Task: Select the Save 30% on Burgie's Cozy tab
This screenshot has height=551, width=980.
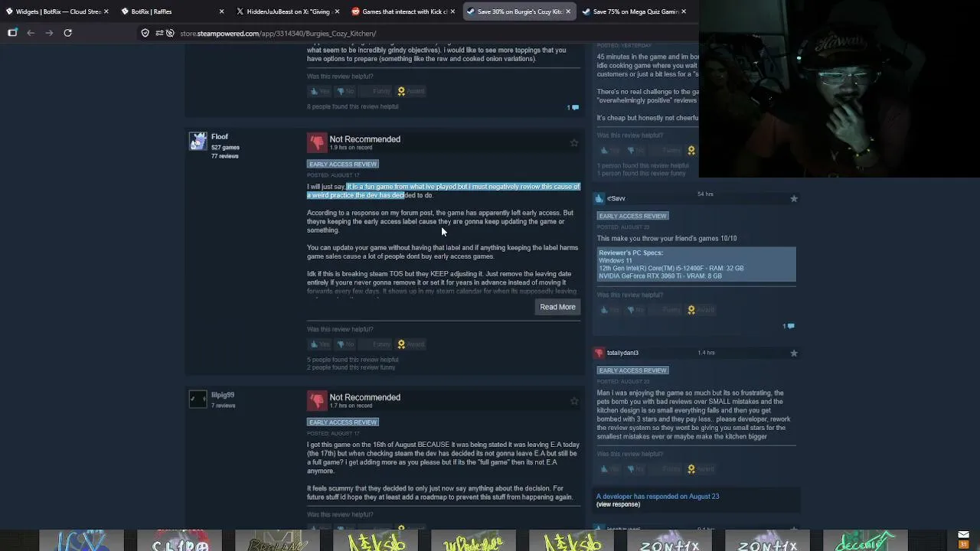Action: 518,11
